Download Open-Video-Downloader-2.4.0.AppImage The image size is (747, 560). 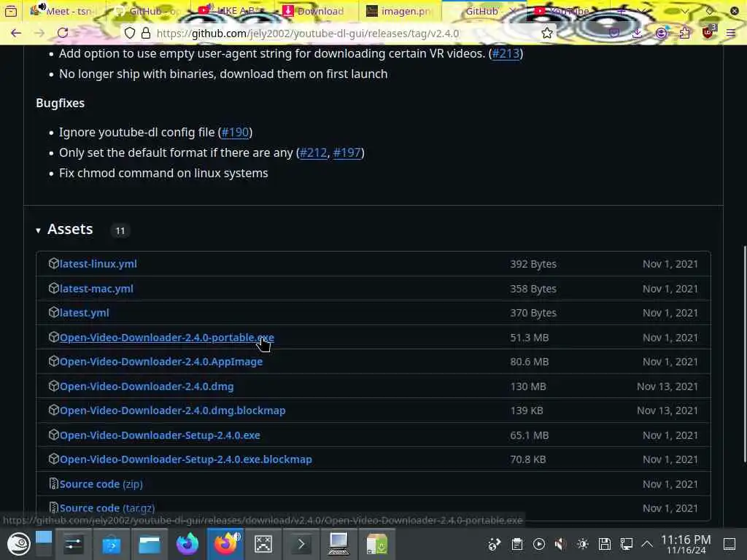tap(161, 362)
